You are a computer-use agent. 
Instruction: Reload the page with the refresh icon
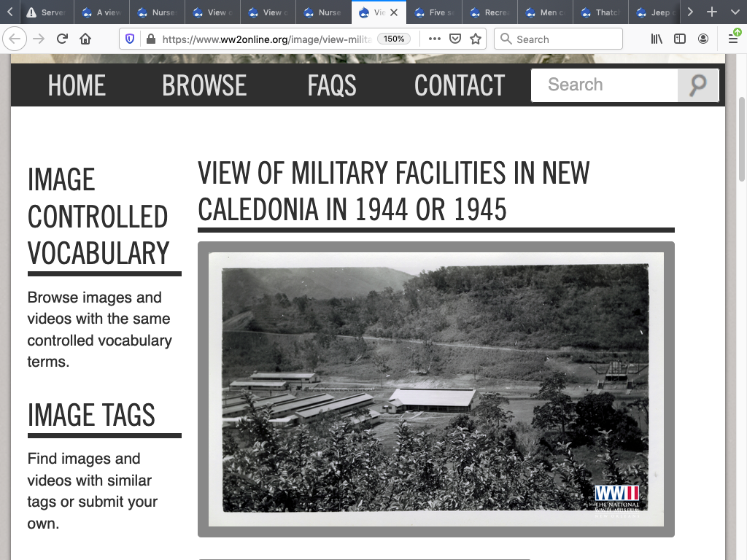[62, 39]
